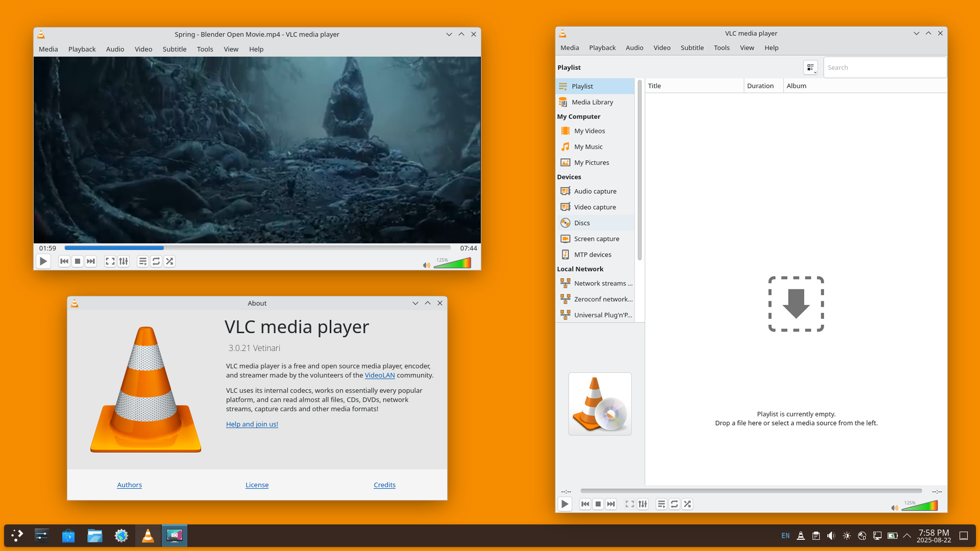Select MTP devices in the sidebar
This screenshot has width=980, height=551.
tap(593, 254)
